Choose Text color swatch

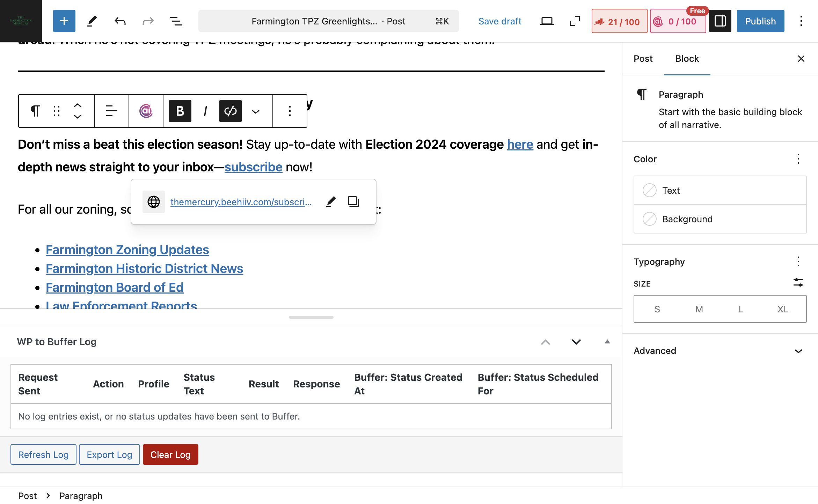(720, 191)
